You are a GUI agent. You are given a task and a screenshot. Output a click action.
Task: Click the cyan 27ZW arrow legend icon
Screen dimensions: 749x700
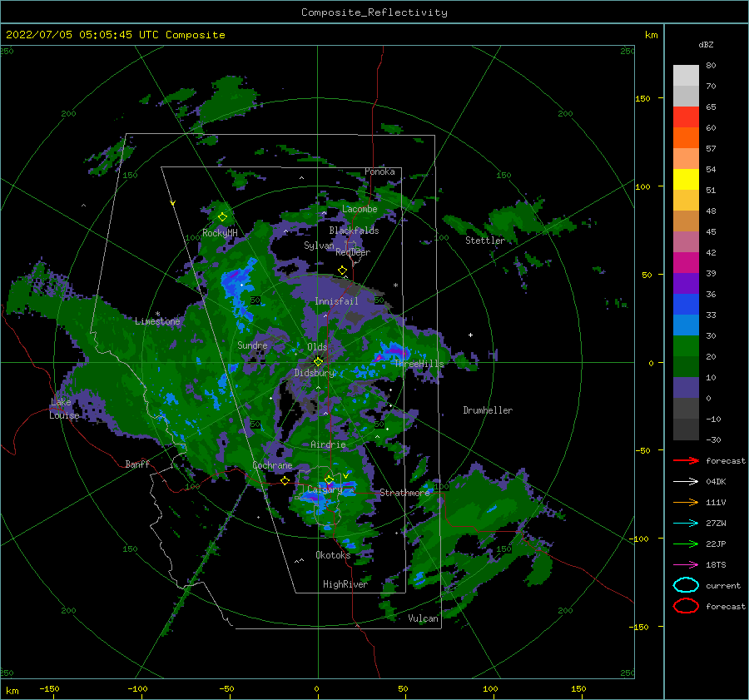[x=686, y=524]
